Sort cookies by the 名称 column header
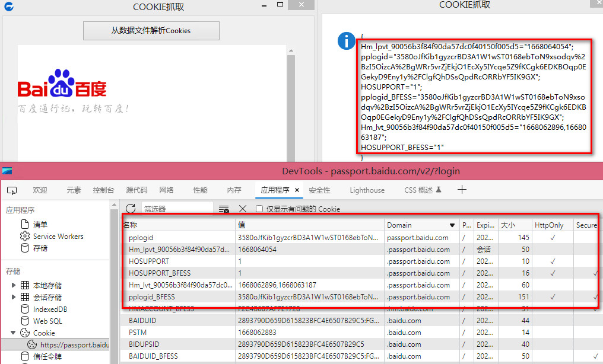603x364 pixels. coord(179,225)
